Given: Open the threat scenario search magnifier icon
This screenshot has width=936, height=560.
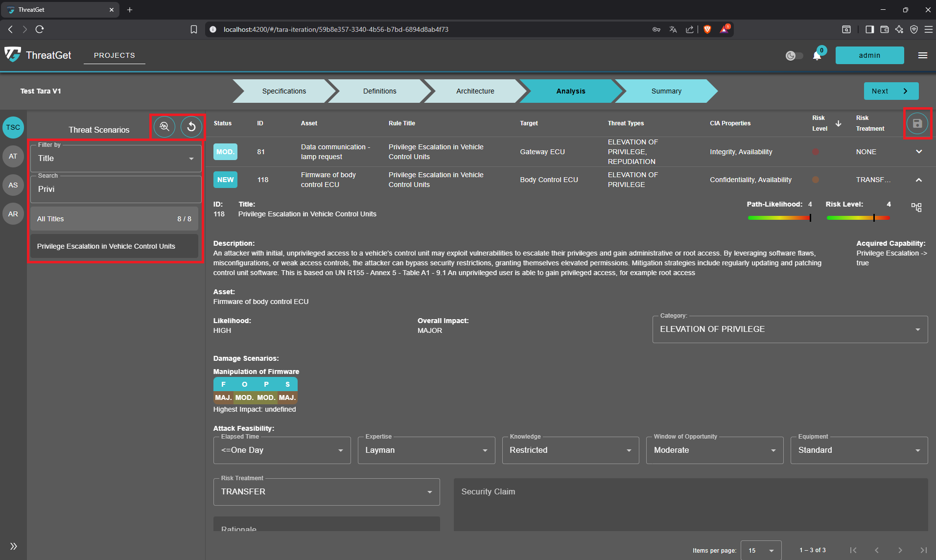Looking at the screenshot, I should [164, 127].
